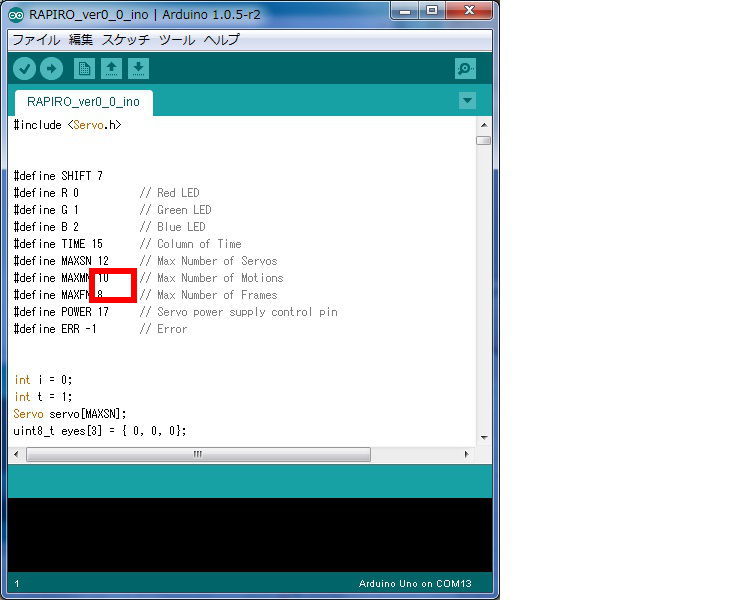
Task: Minimize the Arduino window
Action: [404, 11]
